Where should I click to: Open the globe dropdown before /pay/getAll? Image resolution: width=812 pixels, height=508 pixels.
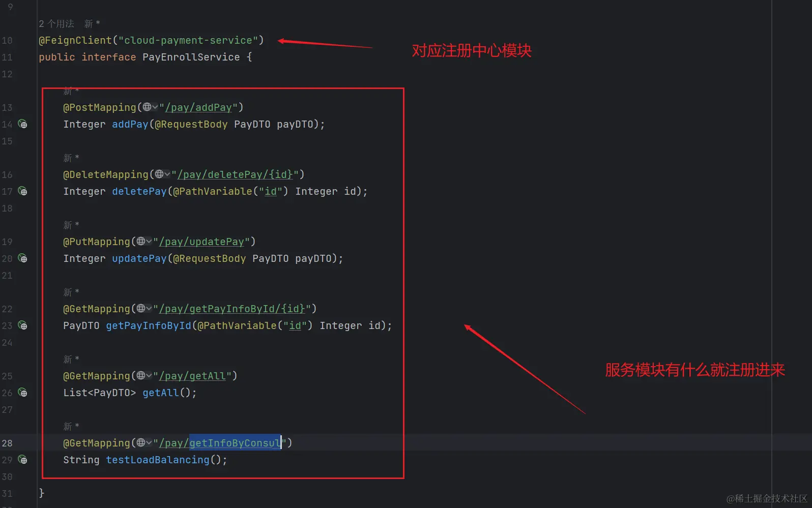144,376
